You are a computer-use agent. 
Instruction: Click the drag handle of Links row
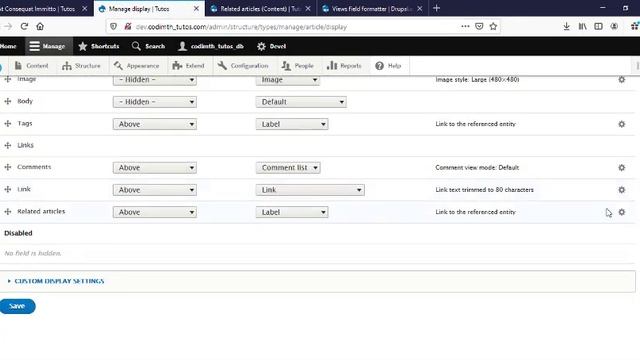pyautogui.click(x=8, y=145)
